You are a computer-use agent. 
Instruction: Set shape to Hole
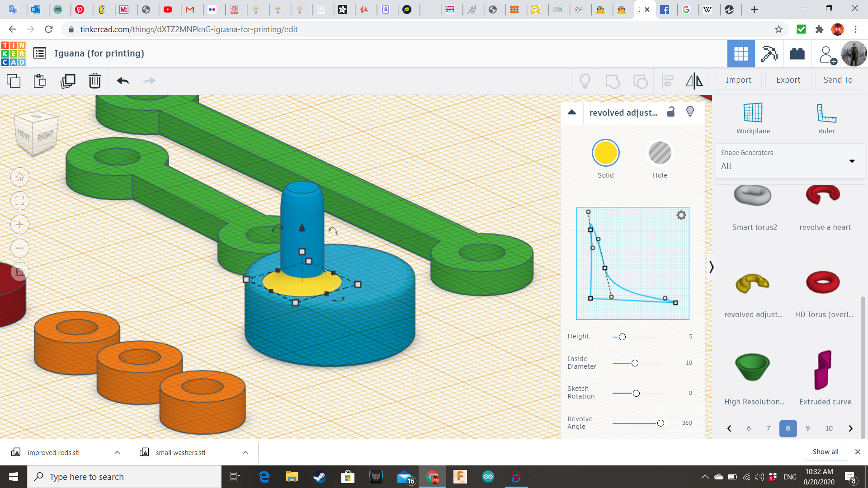pyautogui.click(x=660, y=153)
